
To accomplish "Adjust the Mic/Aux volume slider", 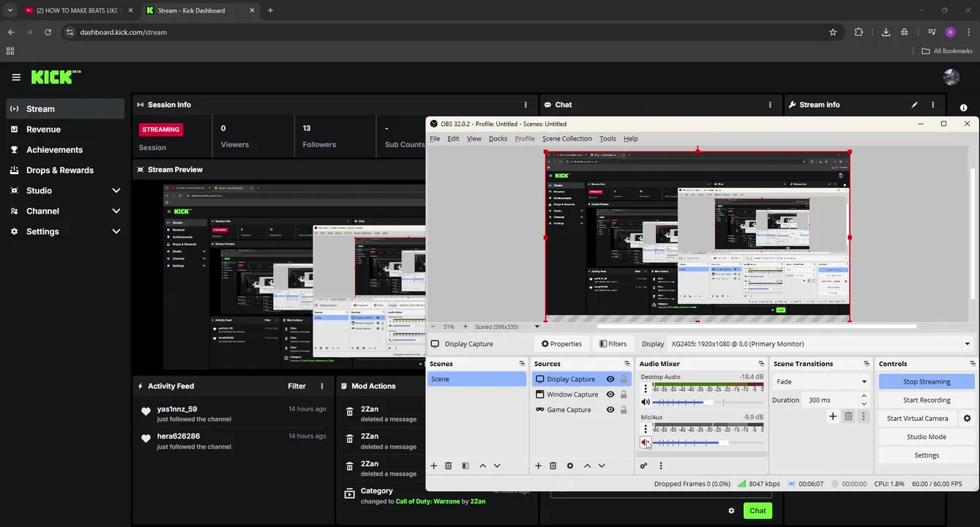I will 708,442.
